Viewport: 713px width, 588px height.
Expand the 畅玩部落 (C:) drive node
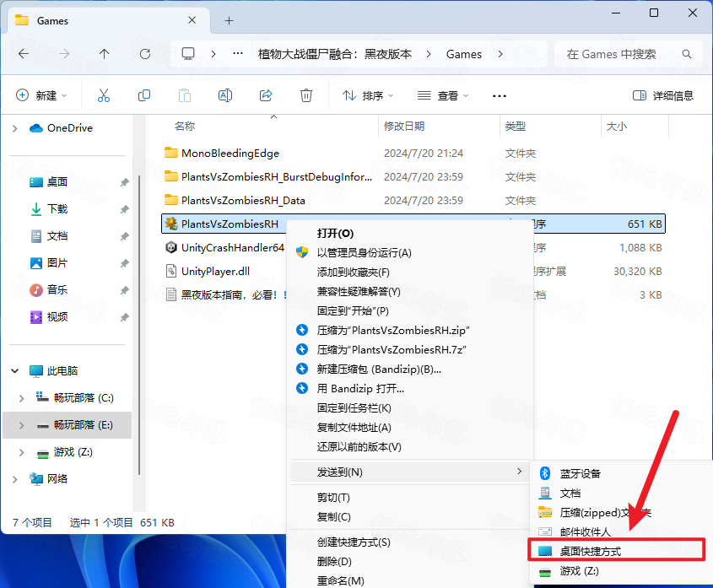click(21, 398)
